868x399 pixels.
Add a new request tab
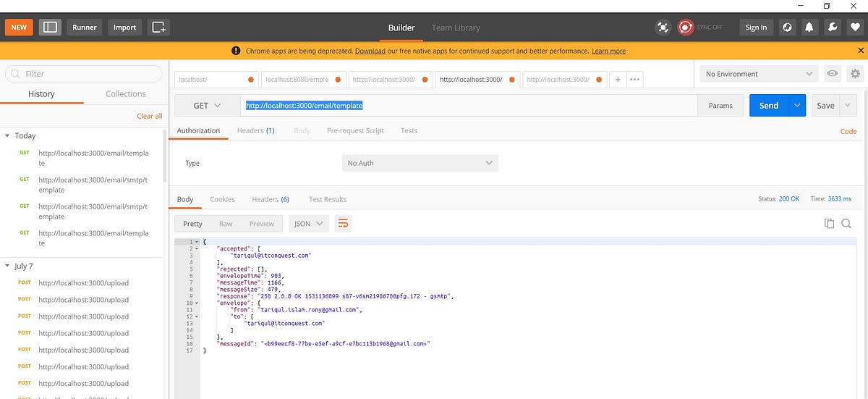pos(618,80)
